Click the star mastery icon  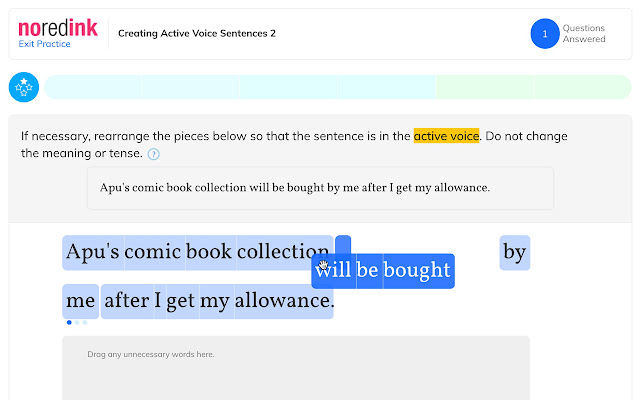[24, 88]
